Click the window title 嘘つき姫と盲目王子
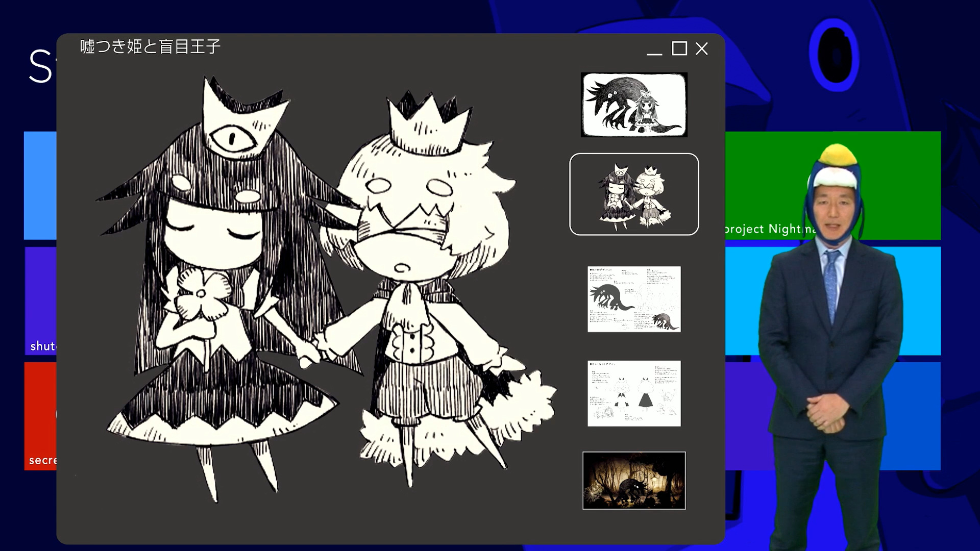The image size is (980, 551). click(151, 46)
